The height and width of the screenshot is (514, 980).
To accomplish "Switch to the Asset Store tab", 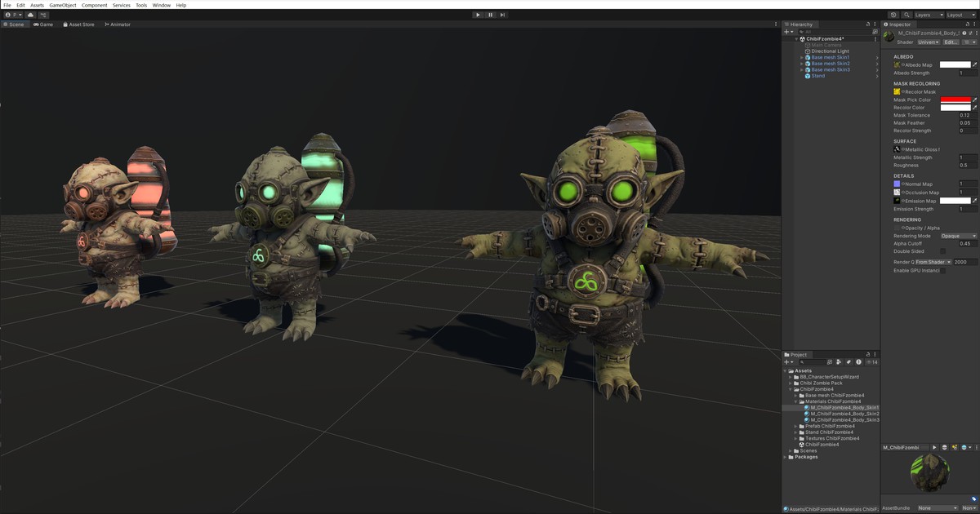I will [x=78, y=24].
